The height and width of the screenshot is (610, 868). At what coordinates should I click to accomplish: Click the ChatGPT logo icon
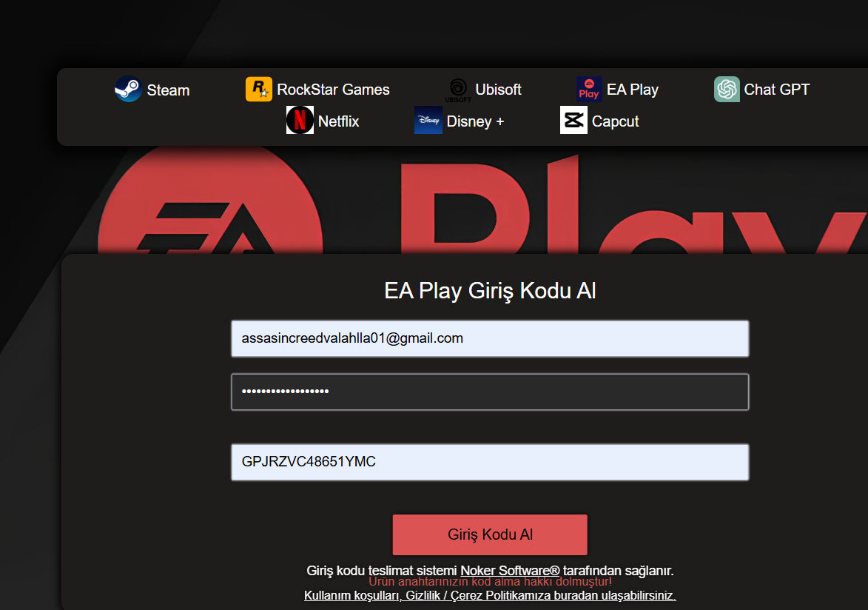tap(727, 89)
